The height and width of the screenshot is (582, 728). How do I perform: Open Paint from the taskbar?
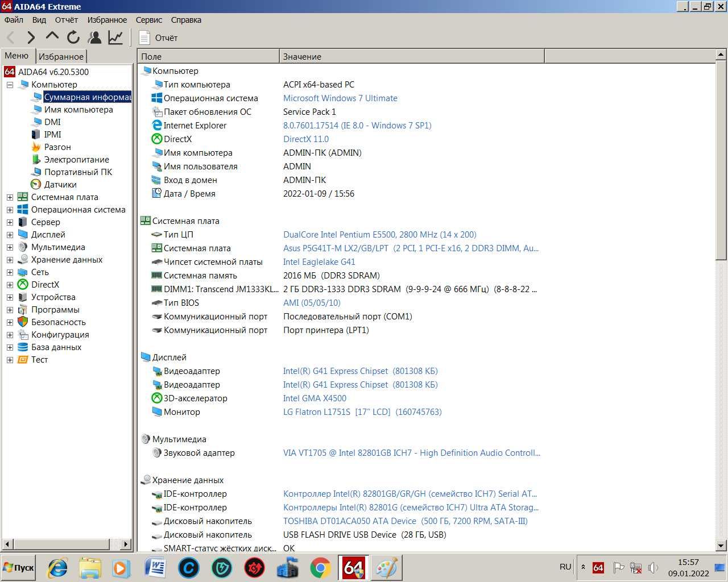[387, 568]
